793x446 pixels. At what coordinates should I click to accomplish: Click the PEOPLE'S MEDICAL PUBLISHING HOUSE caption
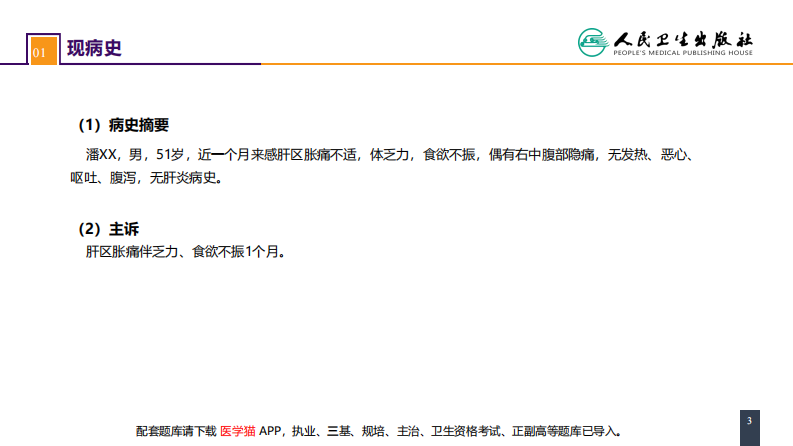click(x=683, y=53)
